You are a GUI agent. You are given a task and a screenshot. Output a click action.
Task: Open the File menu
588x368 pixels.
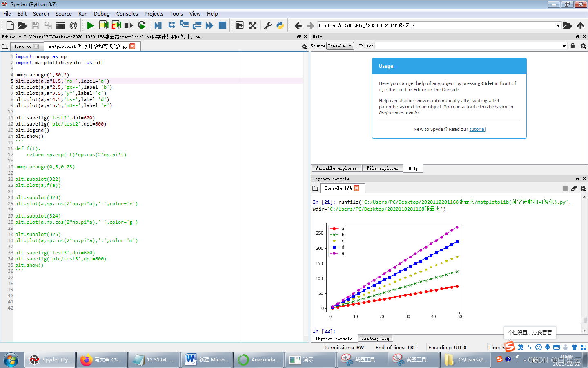7,13
